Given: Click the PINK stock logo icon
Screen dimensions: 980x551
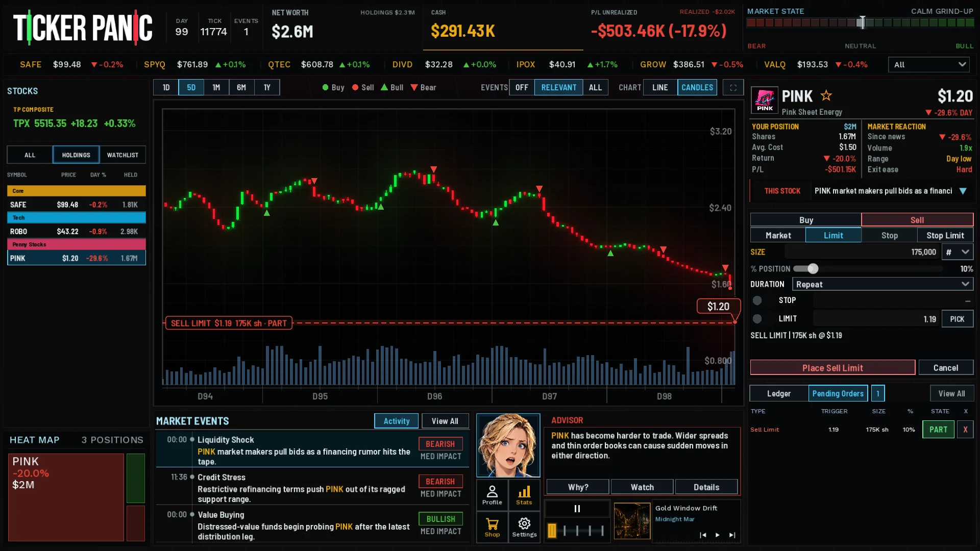Looking at the screenshot, I should coord(765,100).
